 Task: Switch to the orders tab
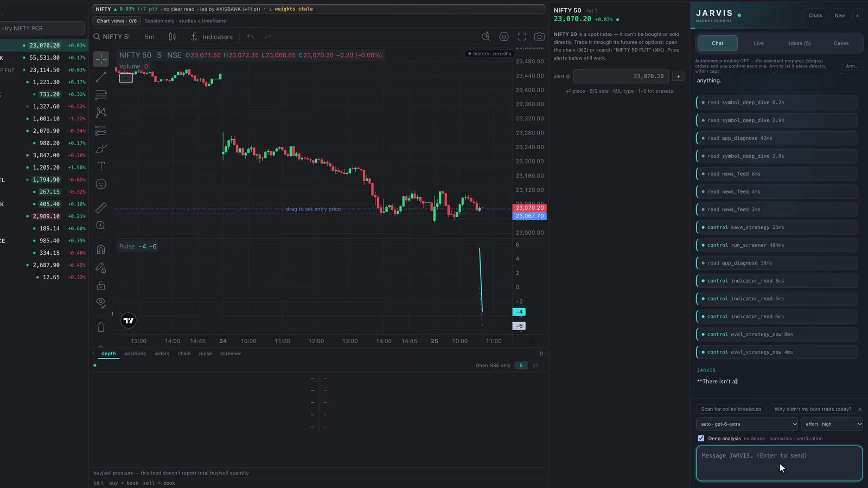[162, 354]
